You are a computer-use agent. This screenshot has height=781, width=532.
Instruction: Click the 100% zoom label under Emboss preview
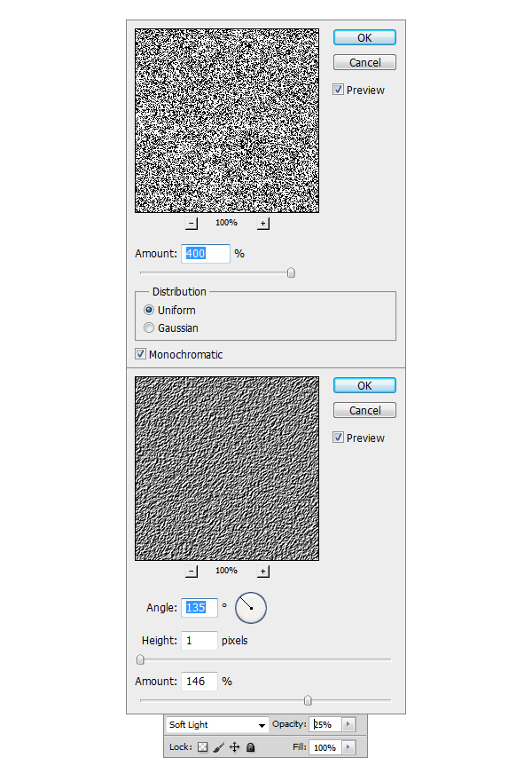pos(226,571)
